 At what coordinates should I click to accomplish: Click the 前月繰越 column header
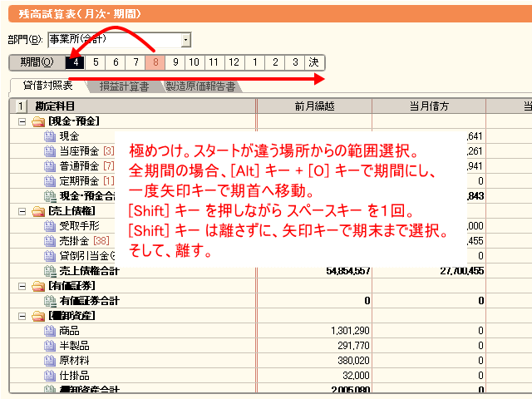[314, 106]
